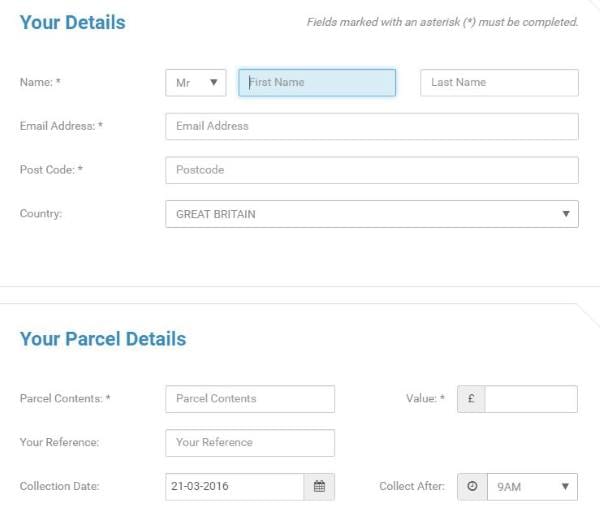Click the asterisk required-fields notice text
Screen dimensions: 600x512
[442, 22]
